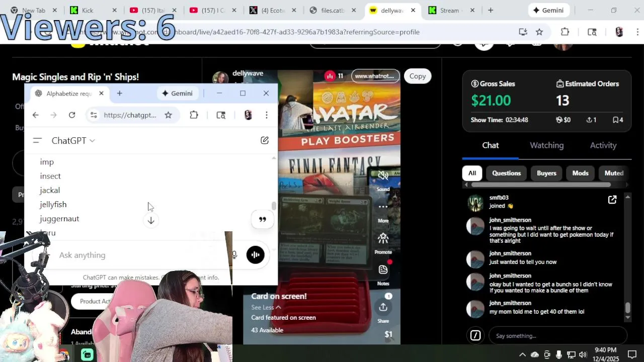
Task: Select the word insect in list
Action: pyautogui.click(x=50, y=176)
